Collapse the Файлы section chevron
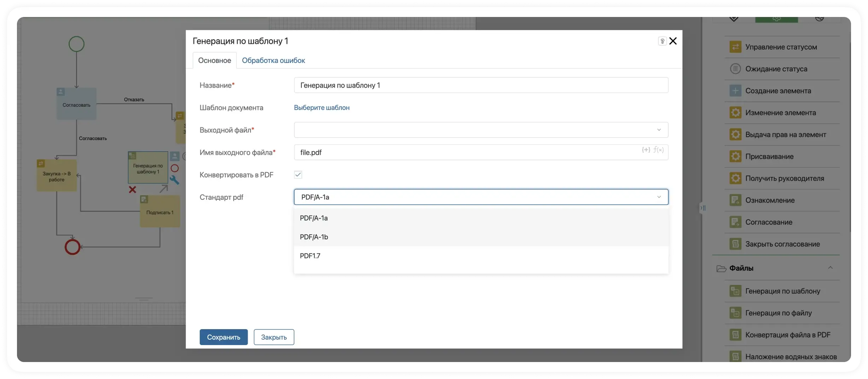The height and width of the screenshot is (379, 868). tap(830, 268)
